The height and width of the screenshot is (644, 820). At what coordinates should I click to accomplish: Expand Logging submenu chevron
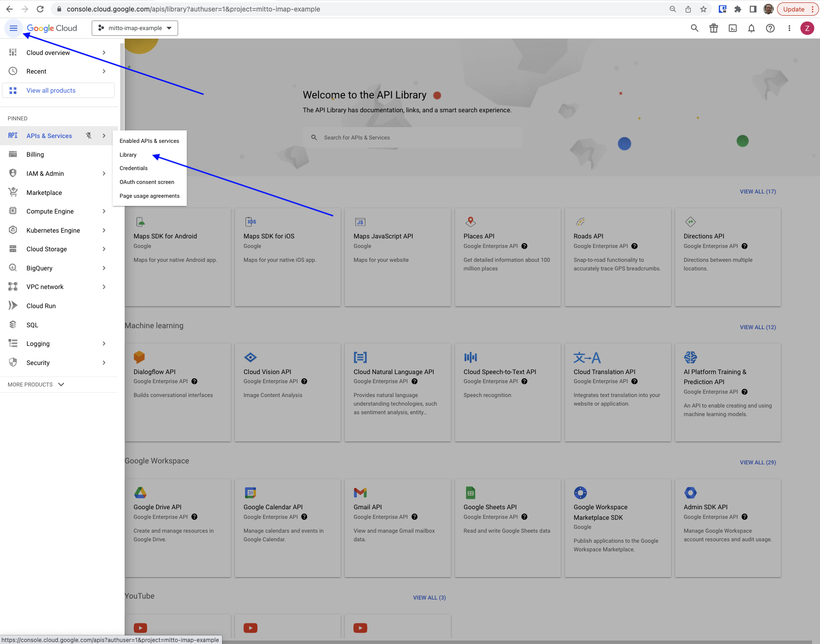point(104,343)
